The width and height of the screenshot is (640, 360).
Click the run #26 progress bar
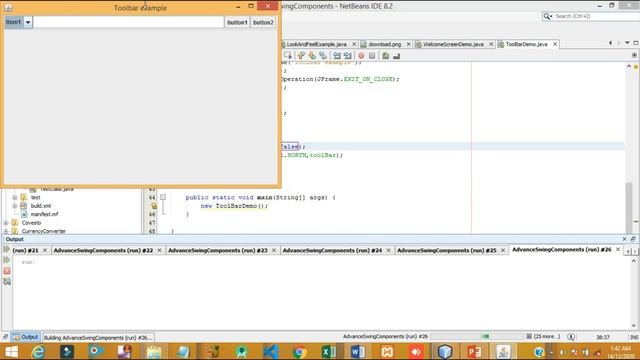point(476,336)
